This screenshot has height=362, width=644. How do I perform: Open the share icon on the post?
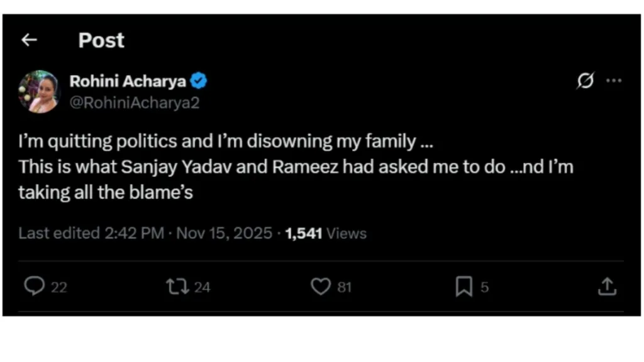(607, 287)
